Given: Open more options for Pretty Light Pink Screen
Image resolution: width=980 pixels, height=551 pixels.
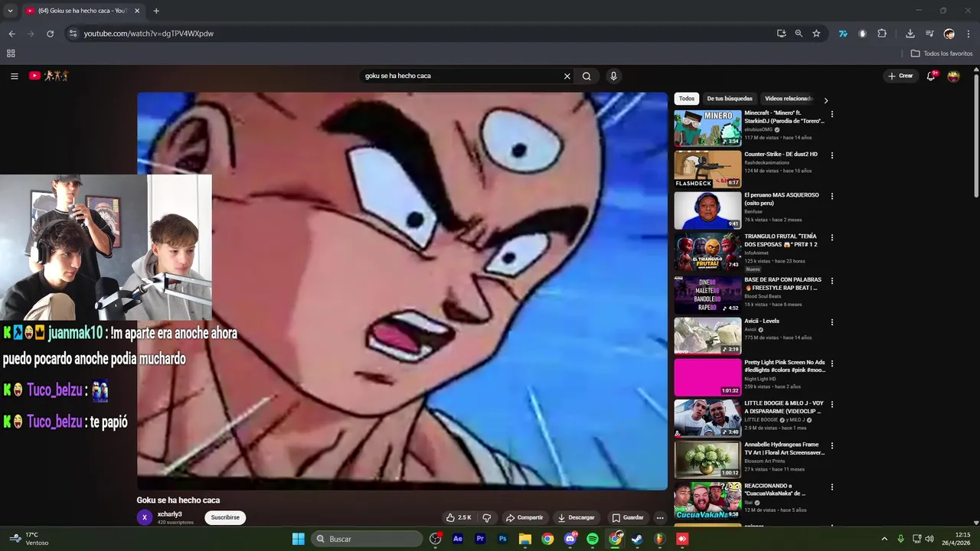Looking at the screenshot, I should (831, 364).
